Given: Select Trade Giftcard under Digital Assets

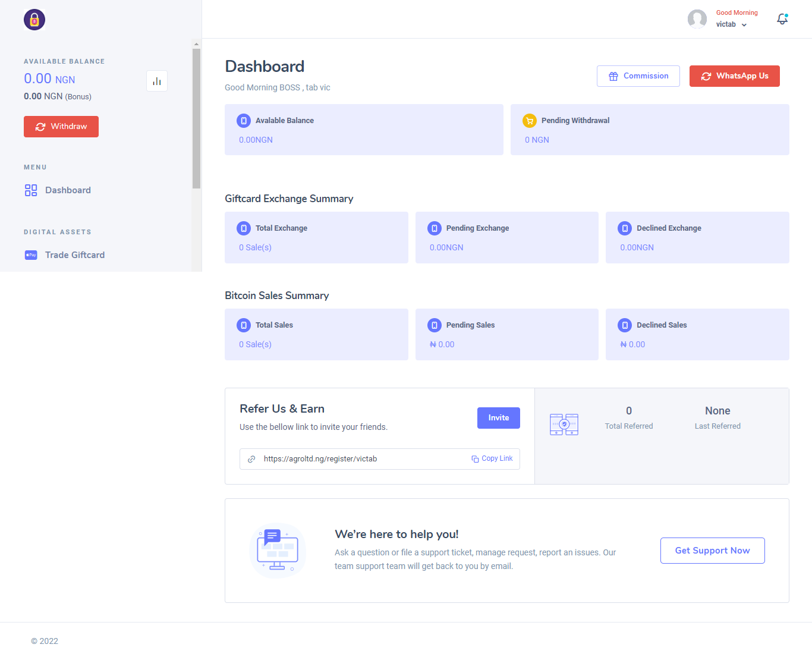Looking at the screenshot, I should (x=74, y=254).
